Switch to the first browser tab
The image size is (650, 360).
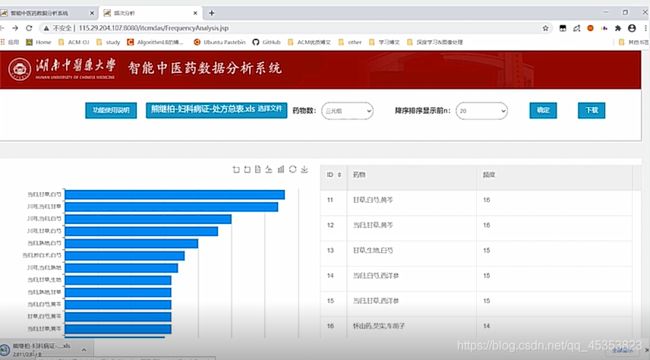[x=48, y=13]
